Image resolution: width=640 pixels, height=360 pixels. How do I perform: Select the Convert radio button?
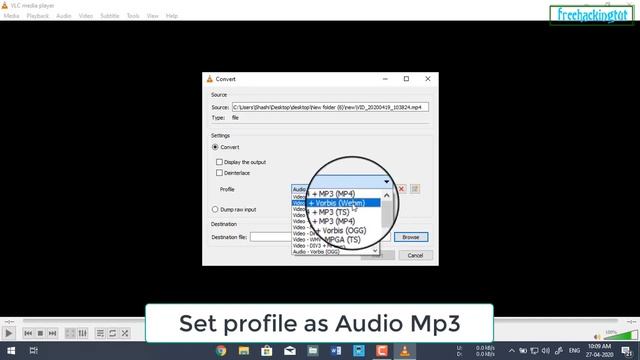pyautogui.click(x=215, y=147)
